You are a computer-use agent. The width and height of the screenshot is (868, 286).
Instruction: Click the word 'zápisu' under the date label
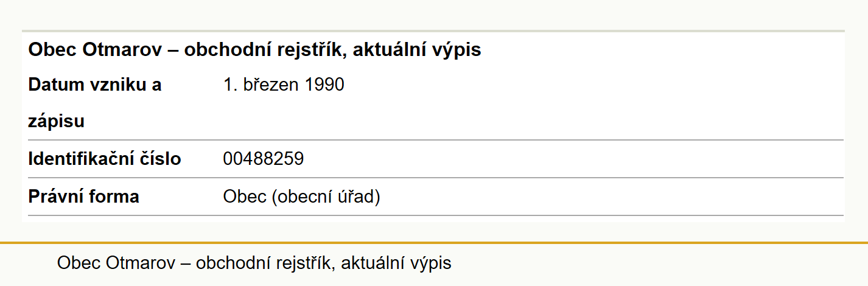coord(57,122)
